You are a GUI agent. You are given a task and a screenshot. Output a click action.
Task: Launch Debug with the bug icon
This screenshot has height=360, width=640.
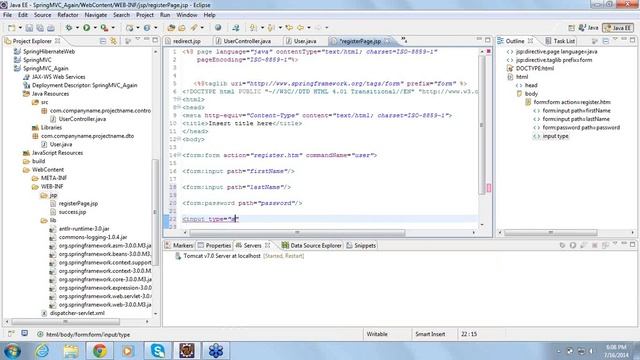[x=69, y=28]
